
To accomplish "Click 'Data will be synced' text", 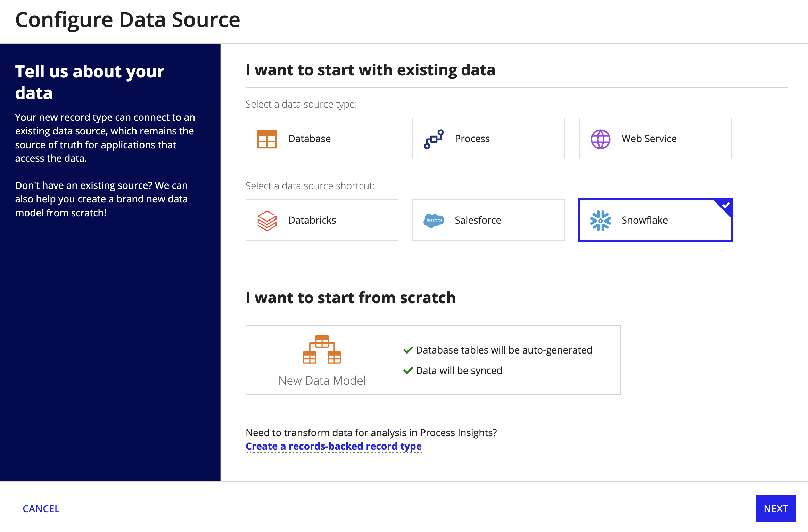I will (x=459, y=371).
